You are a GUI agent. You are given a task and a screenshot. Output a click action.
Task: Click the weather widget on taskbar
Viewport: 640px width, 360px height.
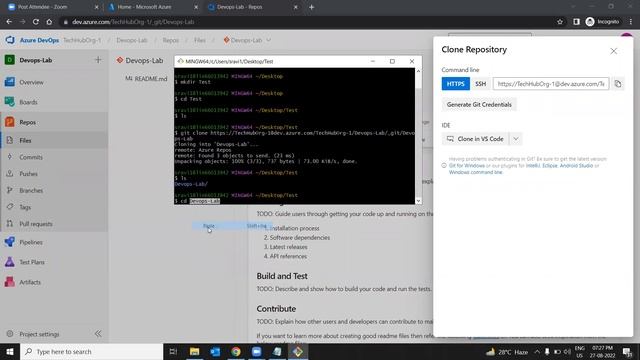(507, 351)
